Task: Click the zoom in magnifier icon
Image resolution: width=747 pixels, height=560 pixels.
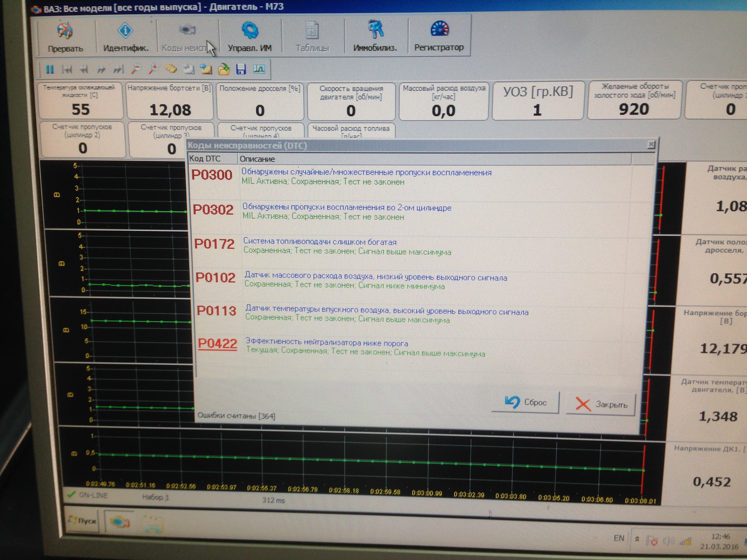Action: pos(153,69)
